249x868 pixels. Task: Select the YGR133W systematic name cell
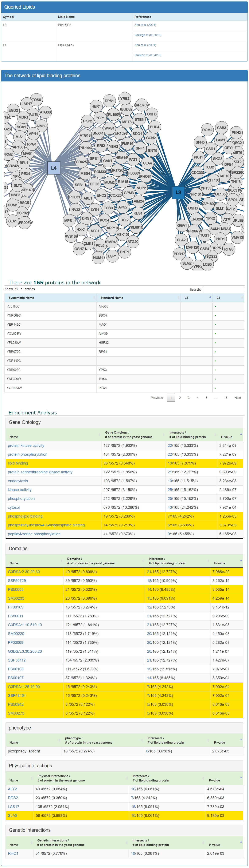50,388
